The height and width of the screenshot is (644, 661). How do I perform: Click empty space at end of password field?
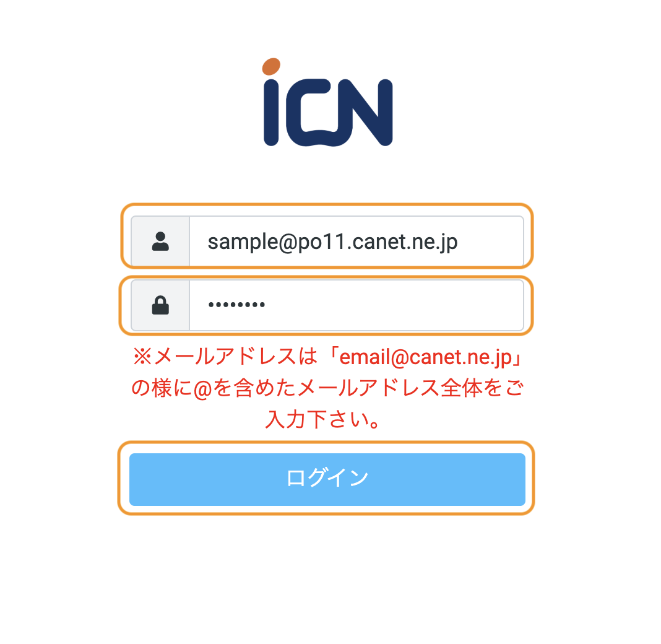click(x=394, y=305)
